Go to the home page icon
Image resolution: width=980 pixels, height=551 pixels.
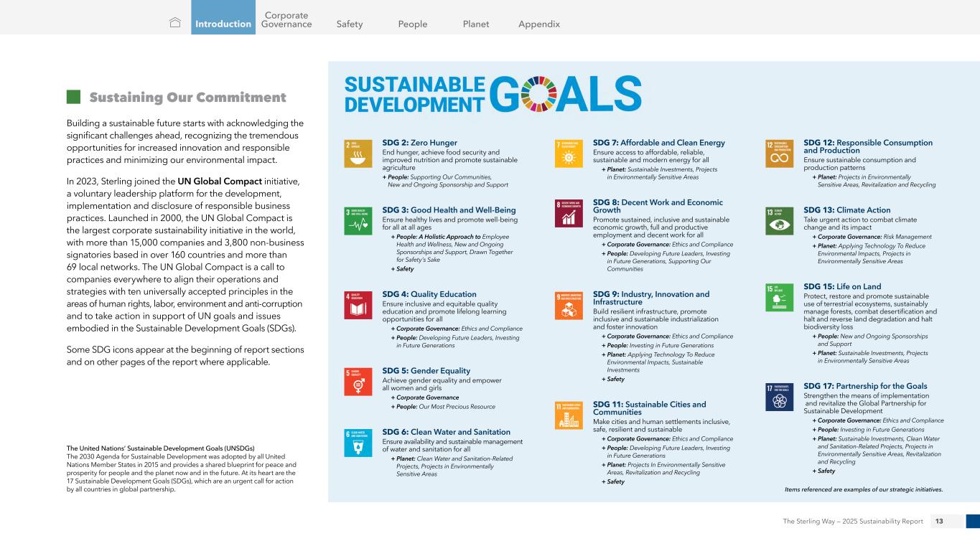click(174, 23)
